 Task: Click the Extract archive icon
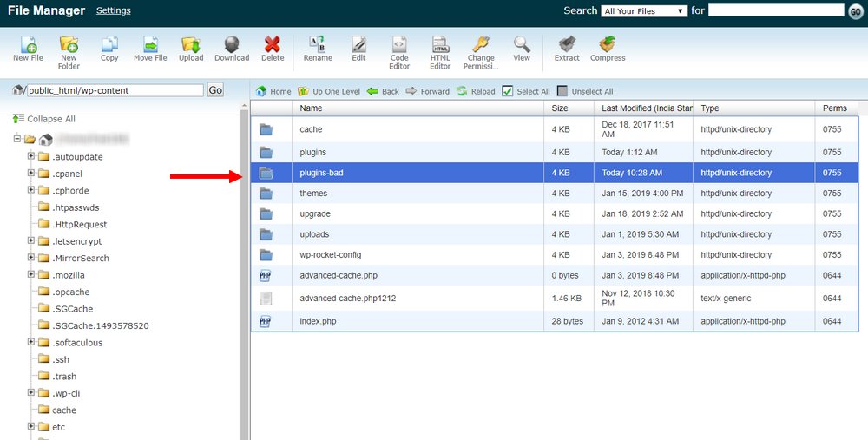(567, 47)
